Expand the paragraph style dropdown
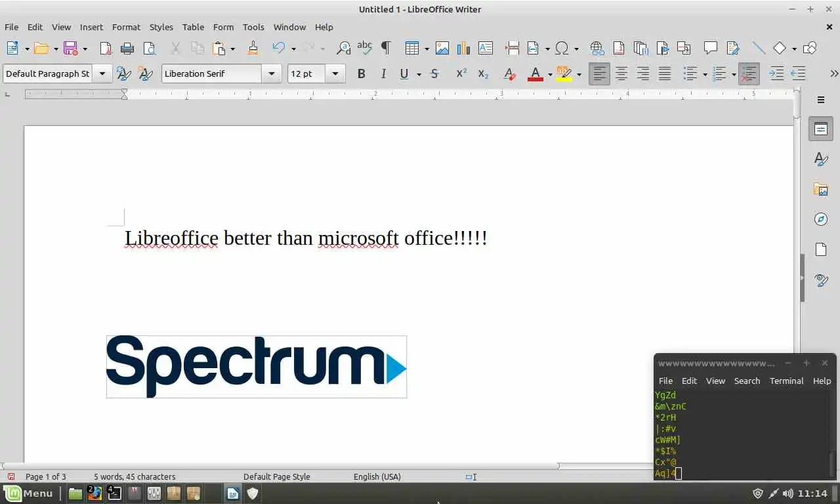Image resolution: width=840 pixels, height=504 pixels. [x=102, y=73]
